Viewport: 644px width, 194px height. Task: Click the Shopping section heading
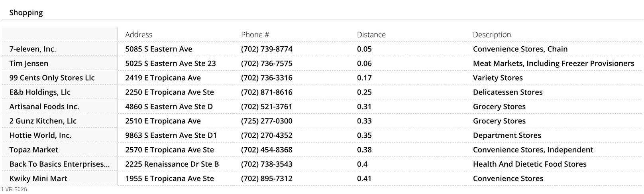click(26, 12)
